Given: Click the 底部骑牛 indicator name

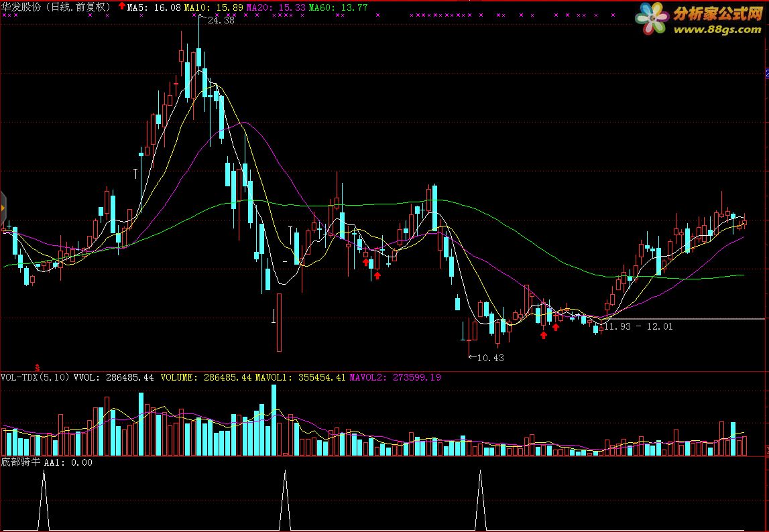Looking at the screenshot, I should (21, 462).
